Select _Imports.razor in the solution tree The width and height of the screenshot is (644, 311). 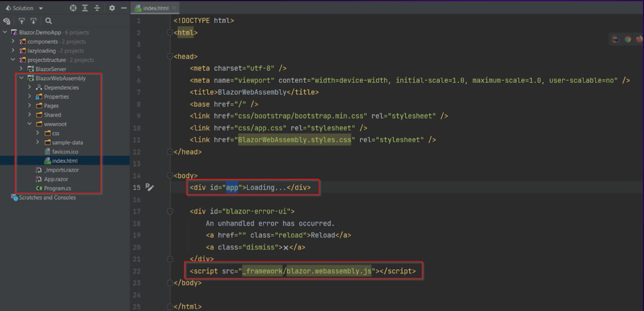coord(61,170)
